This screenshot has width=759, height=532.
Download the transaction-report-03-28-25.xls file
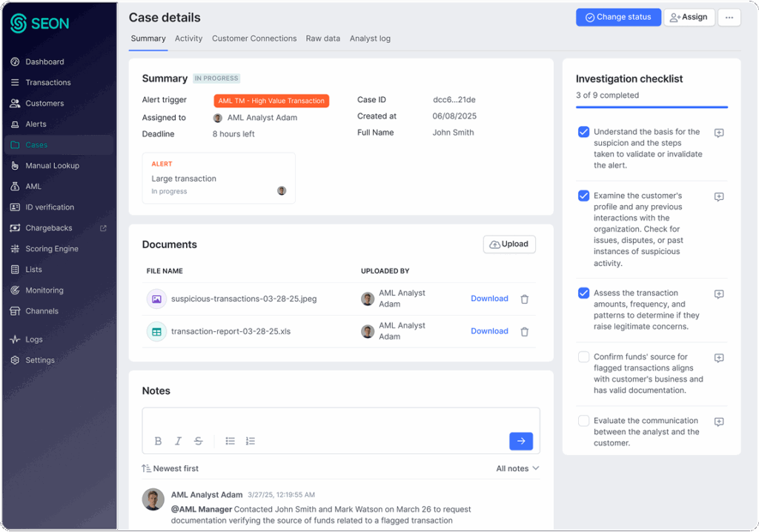click(489, 331)
